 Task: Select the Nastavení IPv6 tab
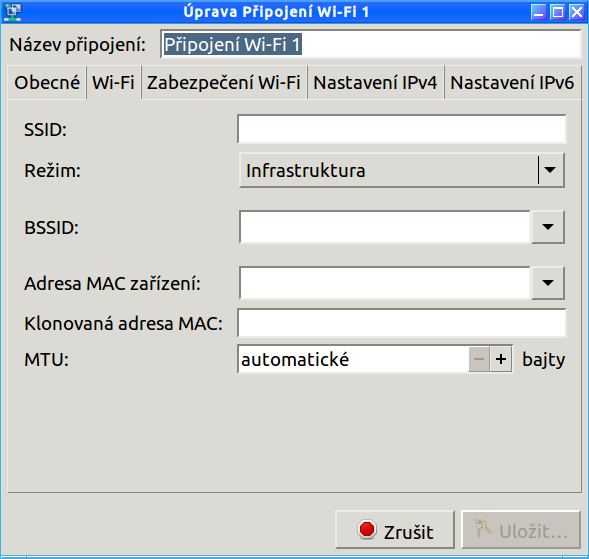[x=512, y=83]
